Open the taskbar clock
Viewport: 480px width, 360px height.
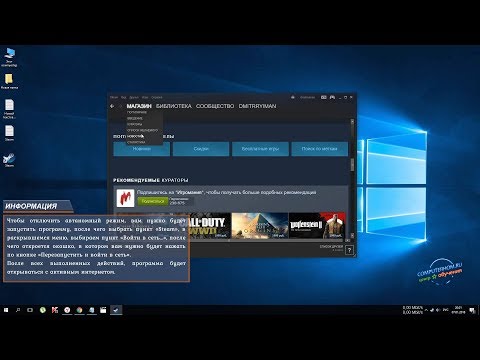[x=458, y=310]
